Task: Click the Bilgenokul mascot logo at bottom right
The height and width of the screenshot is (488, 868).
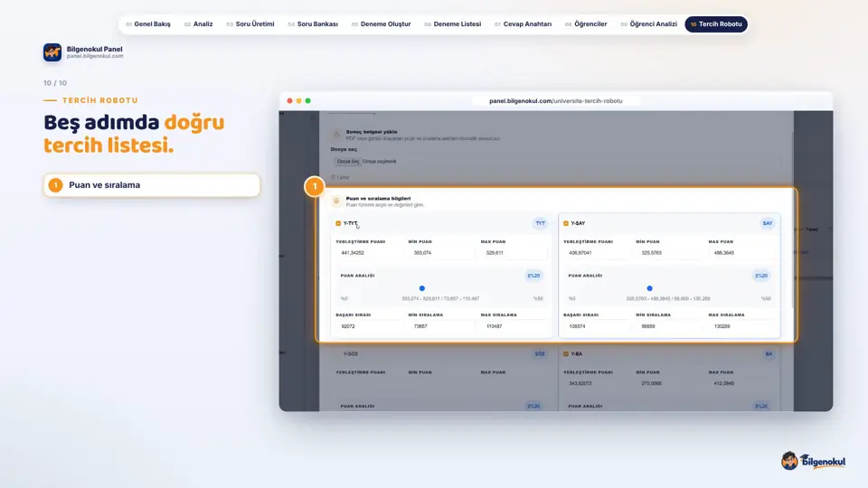Action: click(813, 461)
